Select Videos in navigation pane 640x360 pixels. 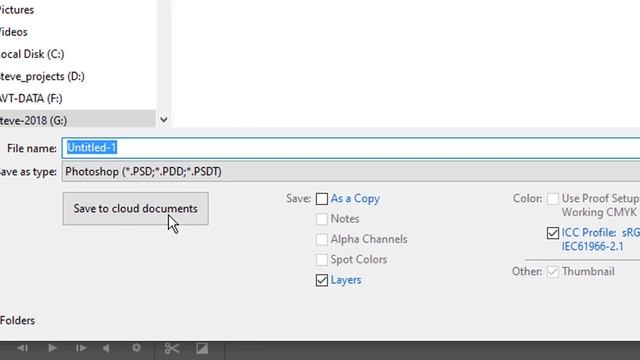coord(13,32)
